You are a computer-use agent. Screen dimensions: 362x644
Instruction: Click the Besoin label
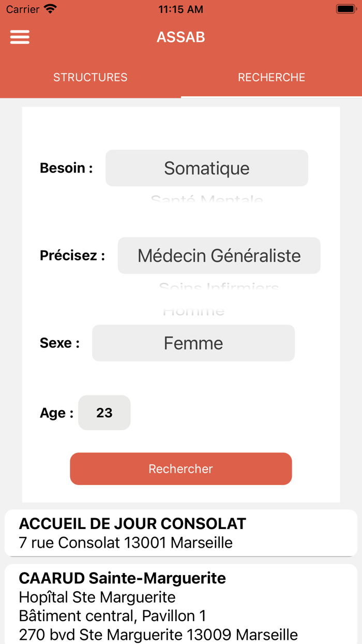tap(66, 168)
